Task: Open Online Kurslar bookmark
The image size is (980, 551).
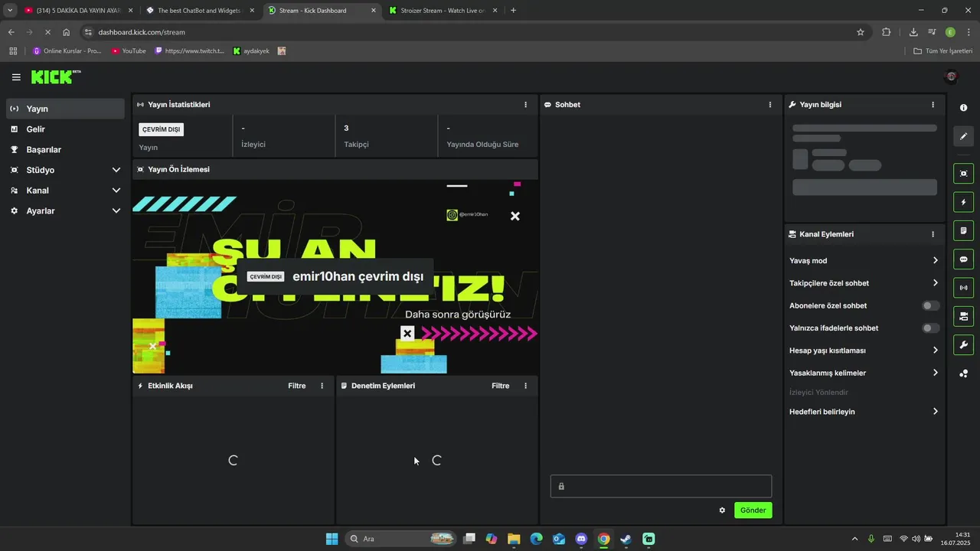Action: click(67, 51)
